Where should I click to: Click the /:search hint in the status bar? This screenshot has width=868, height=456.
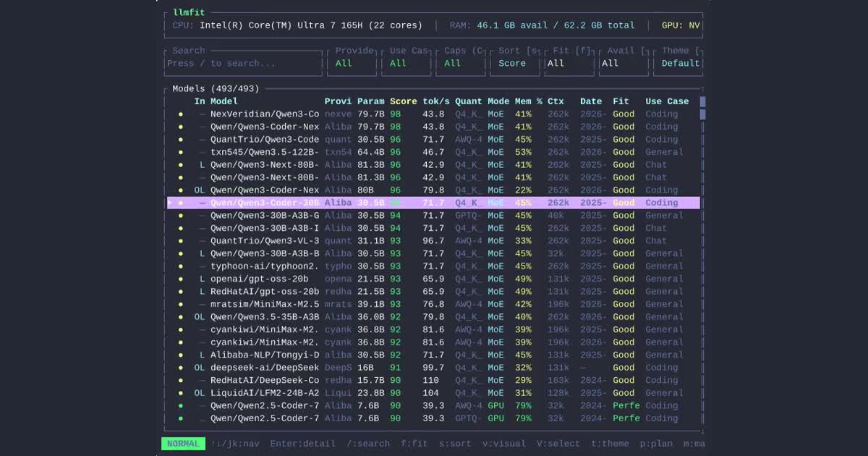click(x=368, y=444)
